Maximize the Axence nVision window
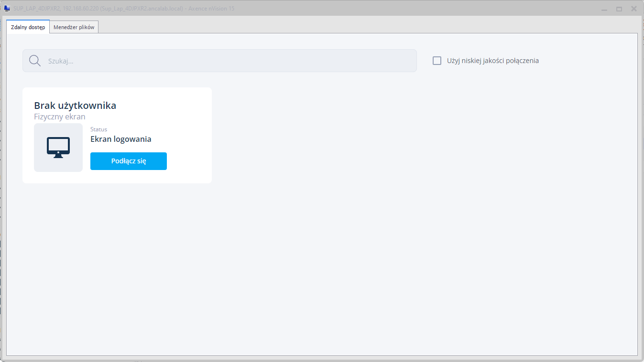The image size is (644, 362). coord(619,9)
